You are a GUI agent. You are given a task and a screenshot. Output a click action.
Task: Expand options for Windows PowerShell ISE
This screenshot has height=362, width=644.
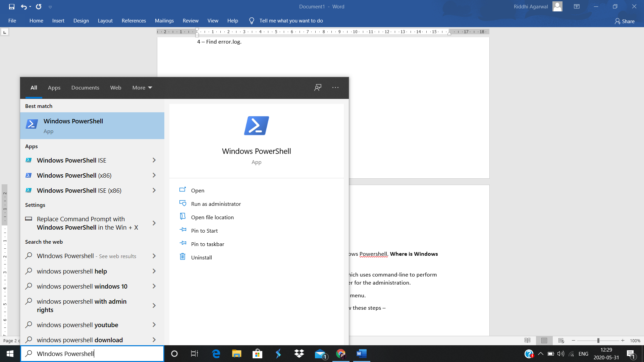click(154, 160)
